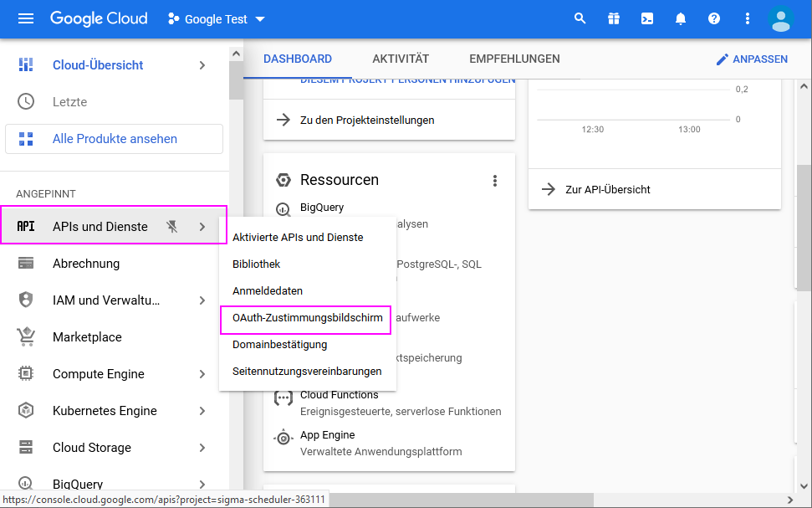Expand the Cloud-Übersicht submenu arrow
812x508 pixels.
point(202,64)
